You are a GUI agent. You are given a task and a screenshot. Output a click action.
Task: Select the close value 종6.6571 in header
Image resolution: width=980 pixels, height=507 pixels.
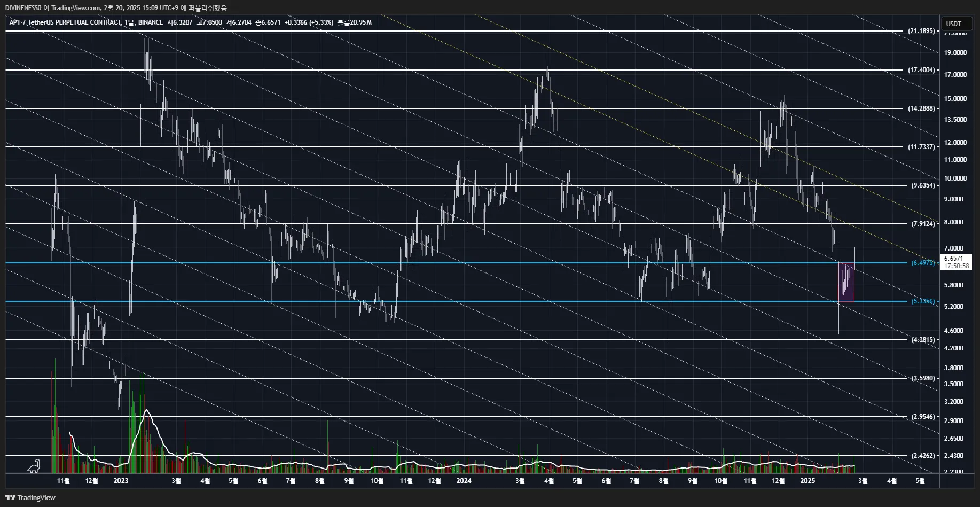pos(268,22)
